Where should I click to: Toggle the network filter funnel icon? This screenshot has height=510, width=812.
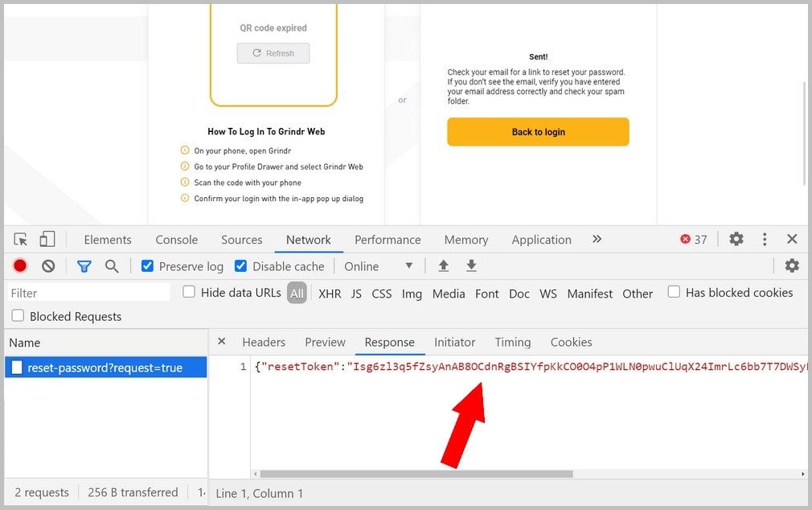click(x=84, y=266)
